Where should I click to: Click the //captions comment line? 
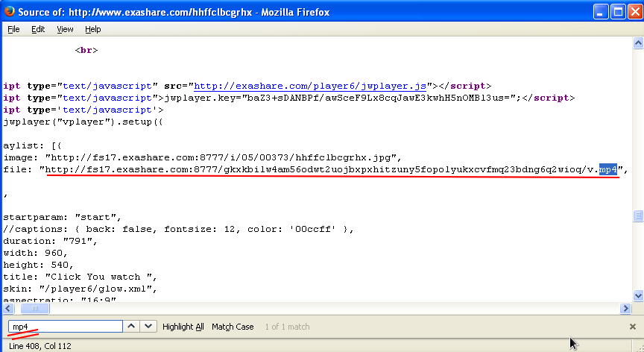tap(179, 229)
